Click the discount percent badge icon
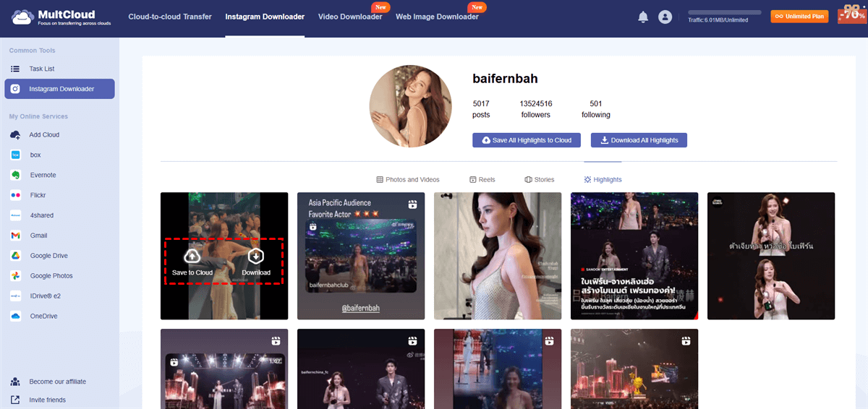 851,16
